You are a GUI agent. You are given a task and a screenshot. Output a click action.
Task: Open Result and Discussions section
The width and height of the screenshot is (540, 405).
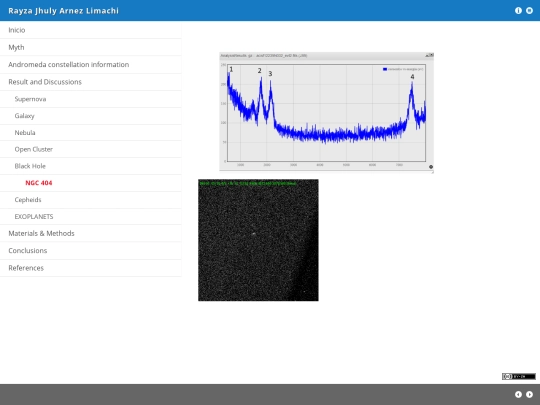91,82
